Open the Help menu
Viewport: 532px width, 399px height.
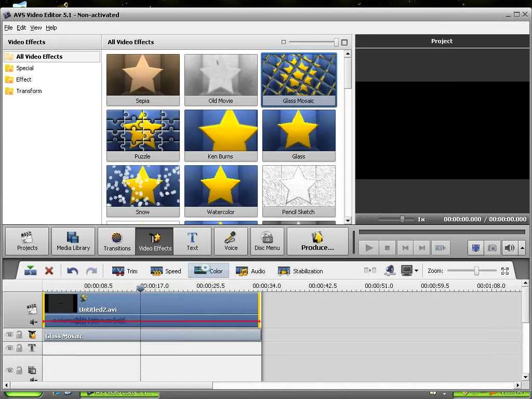tap(51, 28)
